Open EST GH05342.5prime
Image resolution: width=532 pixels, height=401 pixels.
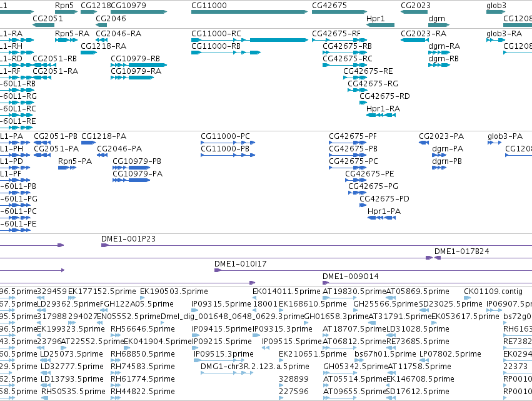click(356, 367)
